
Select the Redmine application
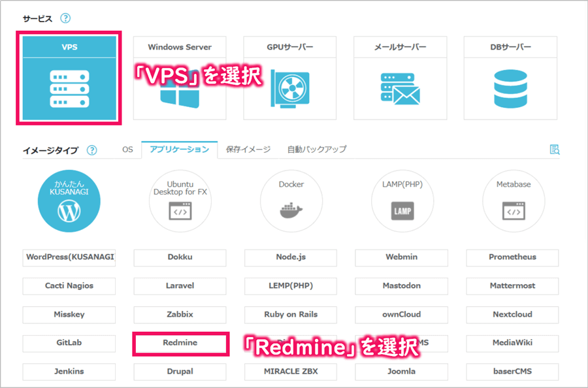pos(180,344)
